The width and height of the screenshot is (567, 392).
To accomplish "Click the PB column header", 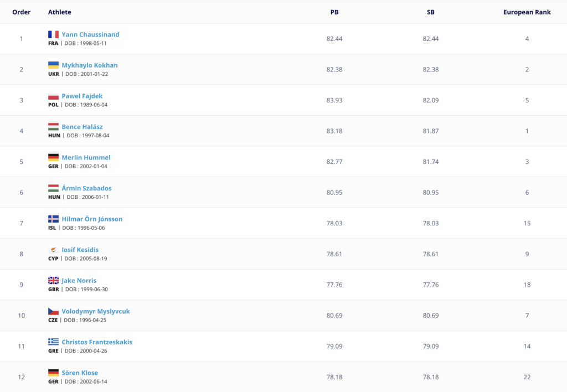I will click(x=334, y=12).
